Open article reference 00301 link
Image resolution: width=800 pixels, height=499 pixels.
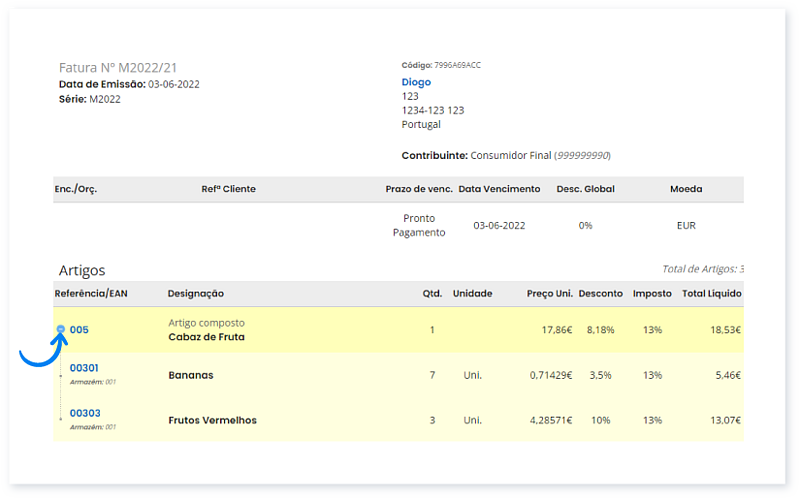[x=84, y=368]
